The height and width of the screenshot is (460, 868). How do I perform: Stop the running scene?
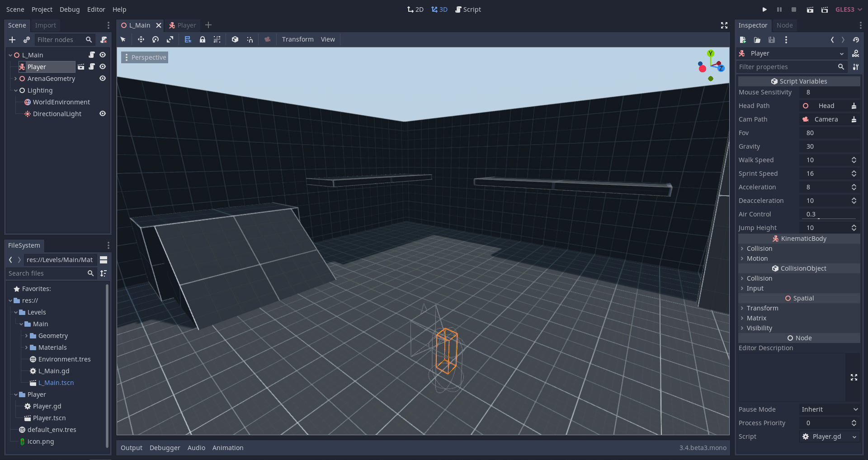pos(794,9)
